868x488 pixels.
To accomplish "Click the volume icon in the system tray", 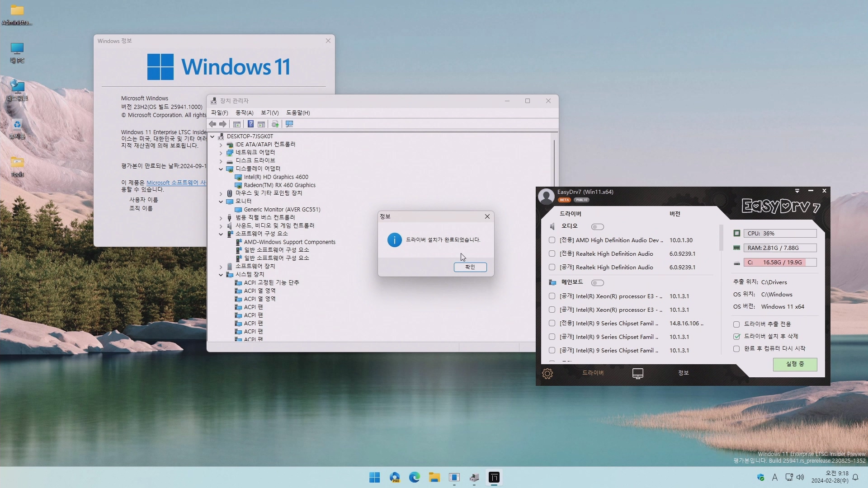I will pyautogui.click(x=800, y=477).
